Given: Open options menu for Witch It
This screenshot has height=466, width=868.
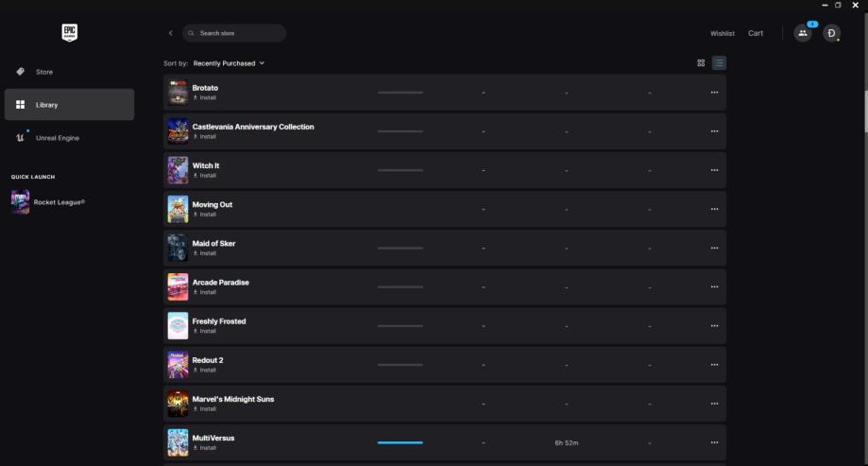Looking at the screenshot, I should point(714,170).
